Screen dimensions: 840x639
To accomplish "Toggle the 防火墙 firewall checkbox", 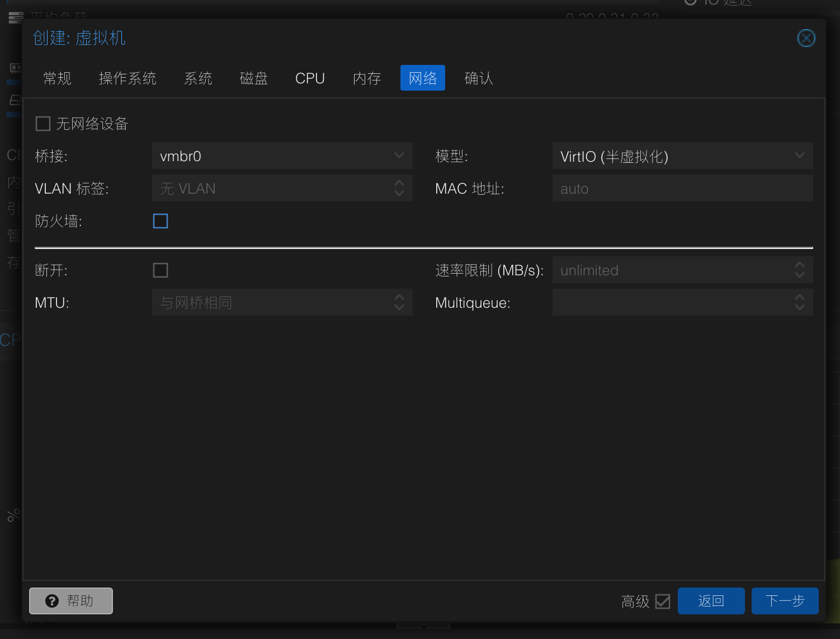I will [x=161, y=221].
